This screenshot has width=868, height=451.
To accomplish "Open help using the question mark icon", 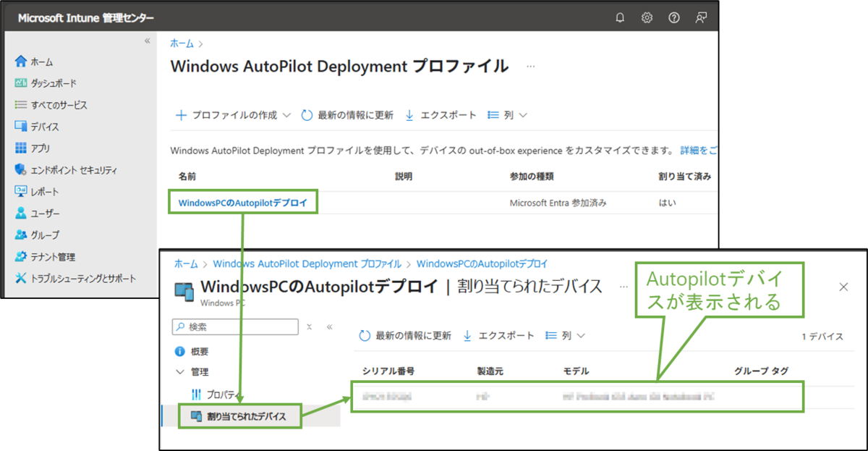I will pyautogui.click(x=673, y=17).
